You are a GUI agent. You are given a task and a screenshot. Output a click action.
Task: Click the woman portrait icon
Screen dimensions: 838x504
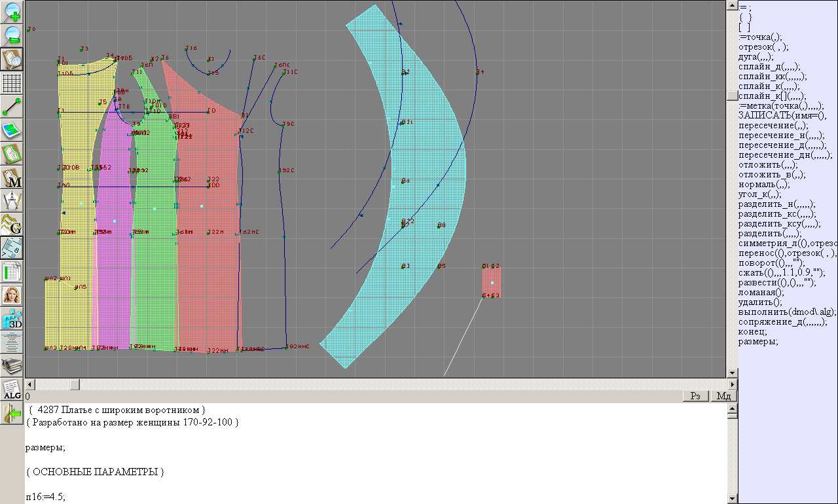point(12,295)
